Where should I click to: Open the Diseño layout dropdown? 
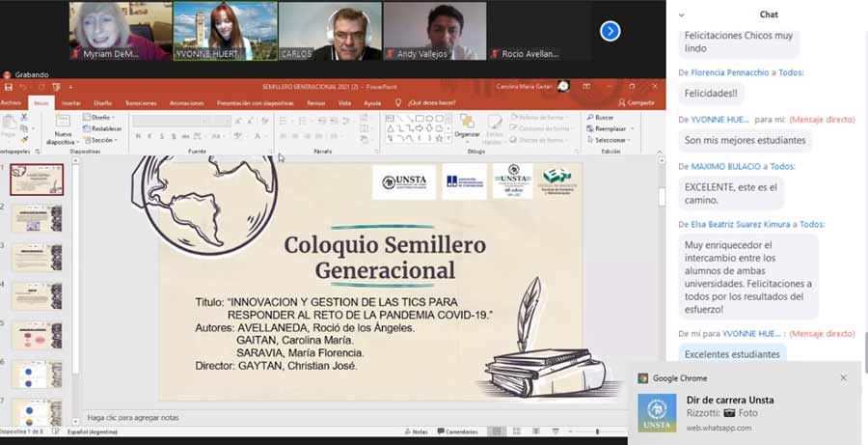(x=100, y=117)
